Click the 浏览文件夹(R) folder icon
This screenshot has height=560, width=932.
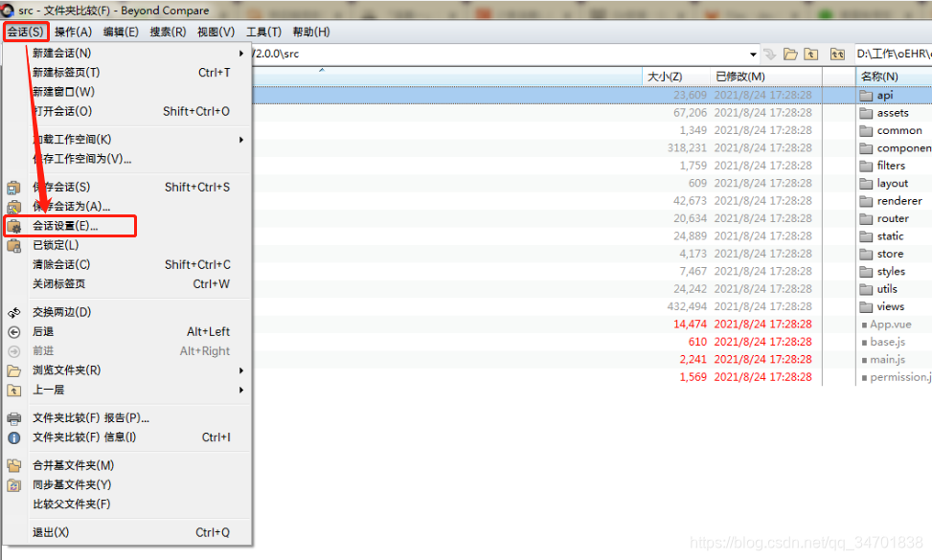13,370
